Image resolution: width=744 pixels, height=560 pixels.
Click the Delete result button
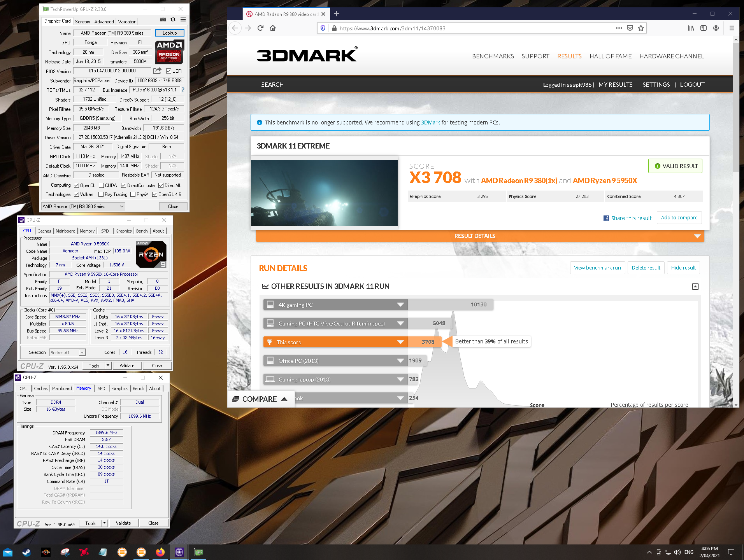[646, 268]
